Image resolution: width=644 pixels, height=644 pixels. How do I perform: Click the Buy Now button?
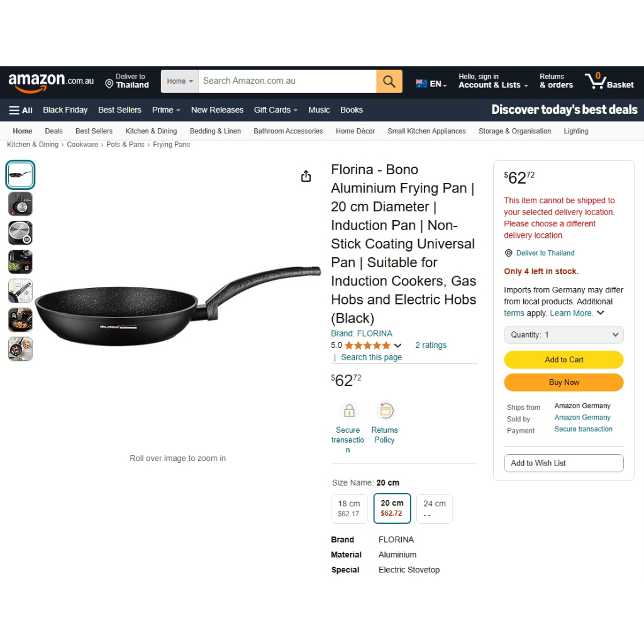pos(563,382)
